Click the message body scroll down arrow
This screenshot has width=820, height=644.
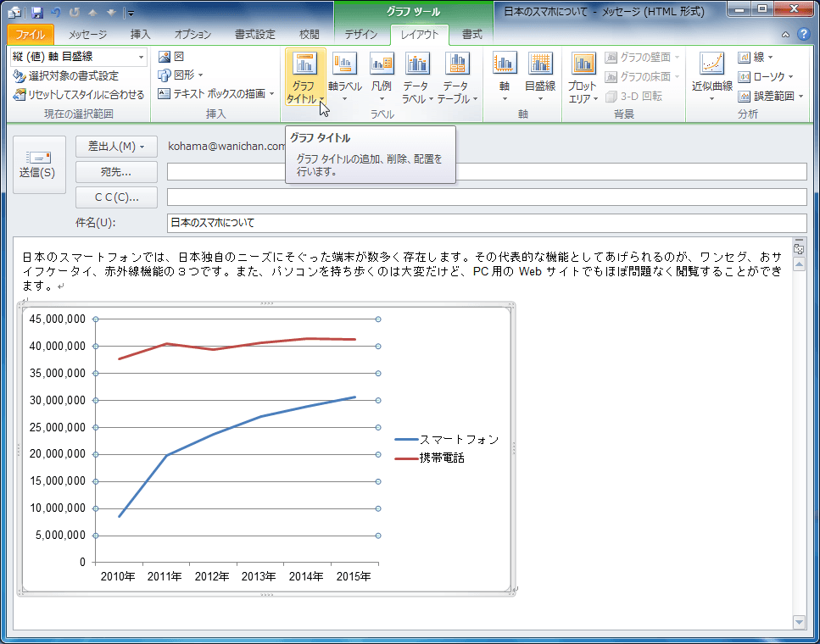(x=799, y=621)
